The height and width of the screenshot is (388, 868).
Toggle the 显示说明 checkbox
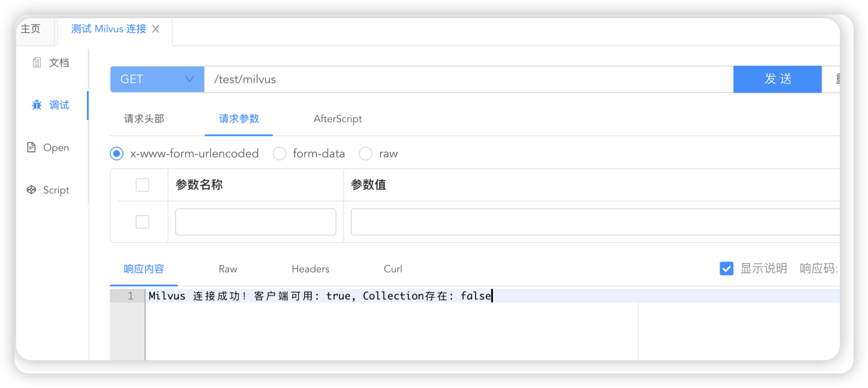coord(727,269)
